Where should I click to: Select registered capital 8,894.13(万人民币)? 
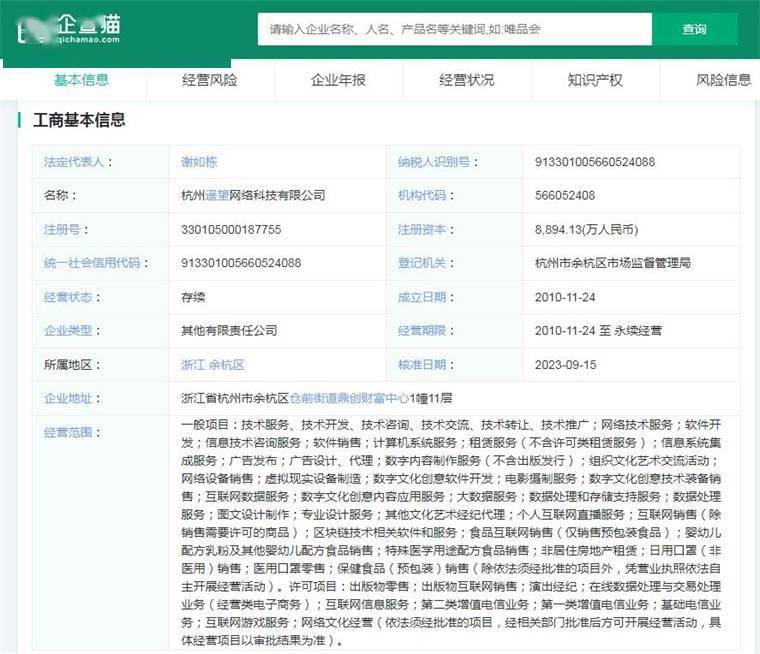click(586, 229)
